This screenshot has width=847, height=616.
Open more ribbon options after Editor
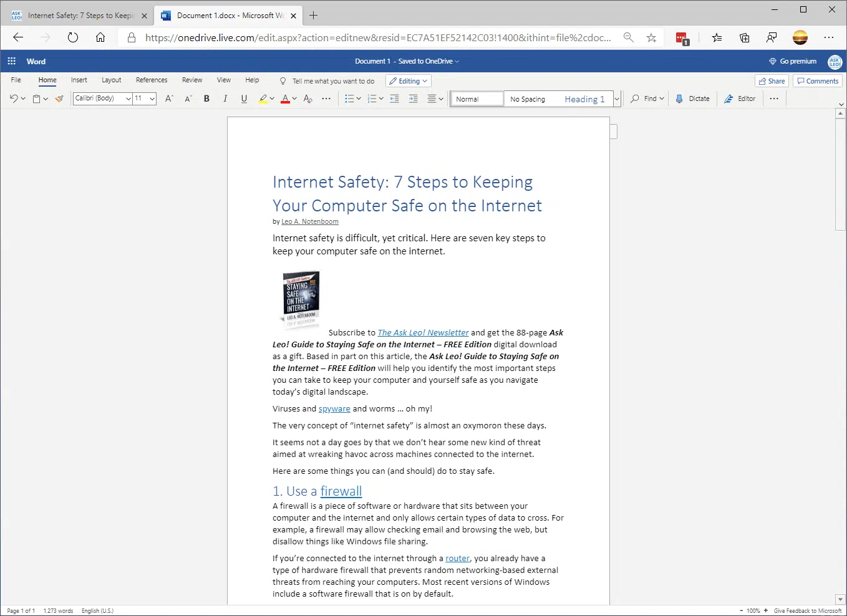774,99
